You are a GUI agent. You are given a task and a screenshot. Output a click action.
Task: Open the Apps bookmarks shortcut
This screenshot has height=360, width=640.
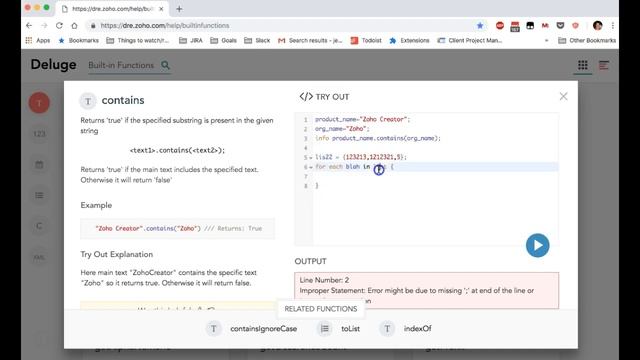(x=38, y=40)
